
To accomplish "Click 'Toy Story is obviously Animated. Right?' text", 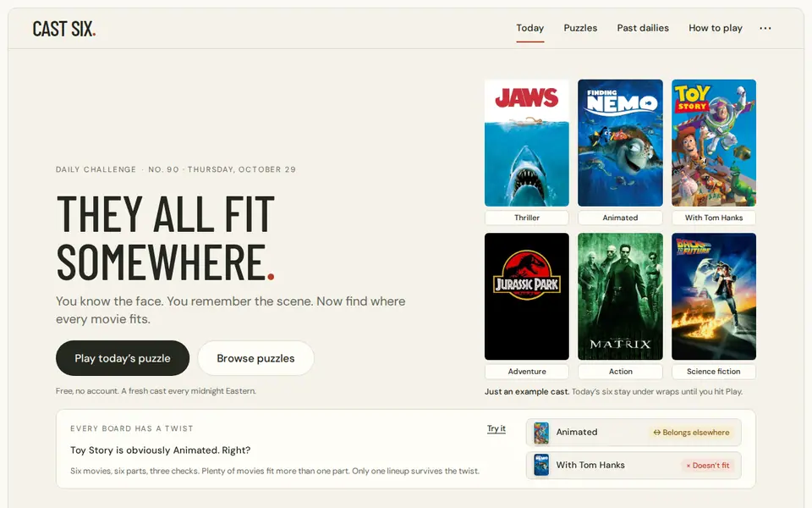I will pyautogui.click(x=161, y=450).
